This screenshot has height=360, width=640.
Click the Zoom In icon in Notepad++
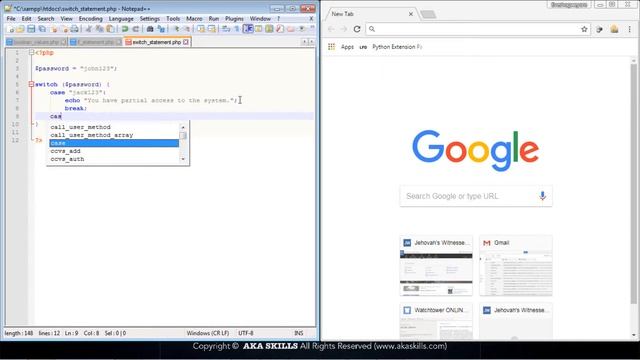[x=176, y=29]
